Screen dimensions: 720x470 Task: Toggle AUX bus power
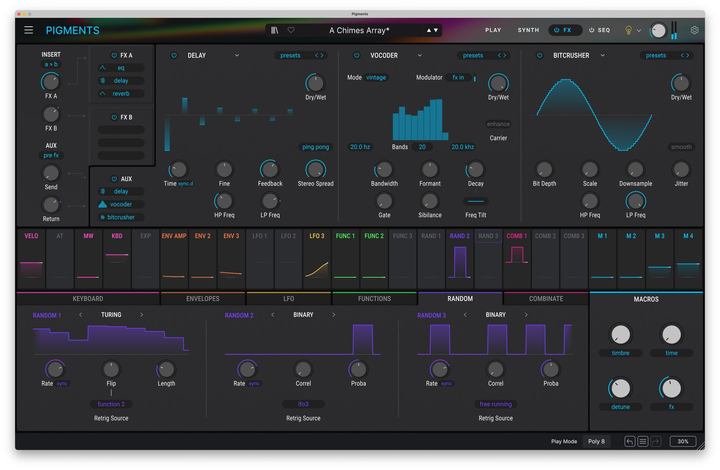(x=114, y=179)
